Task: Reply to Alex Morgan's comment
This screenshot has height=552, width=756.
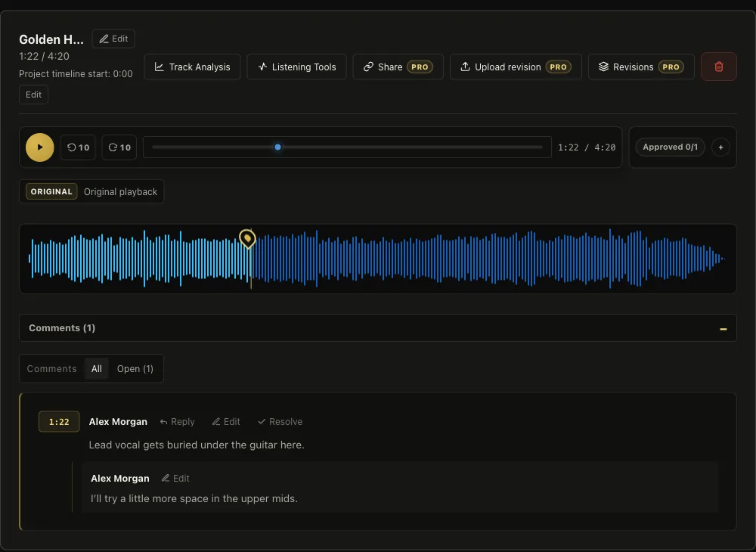Action: coord(177,422)
